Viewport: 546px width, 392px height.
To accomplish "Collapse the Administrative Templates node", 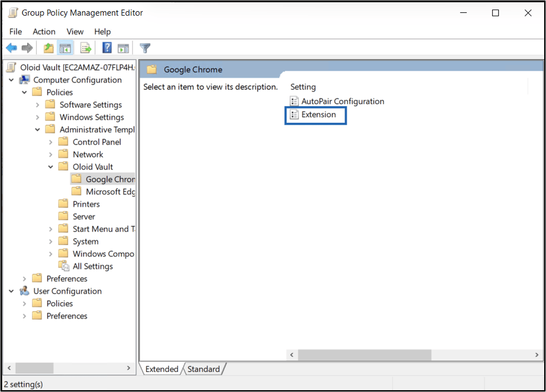I will (x=38, y=129).
